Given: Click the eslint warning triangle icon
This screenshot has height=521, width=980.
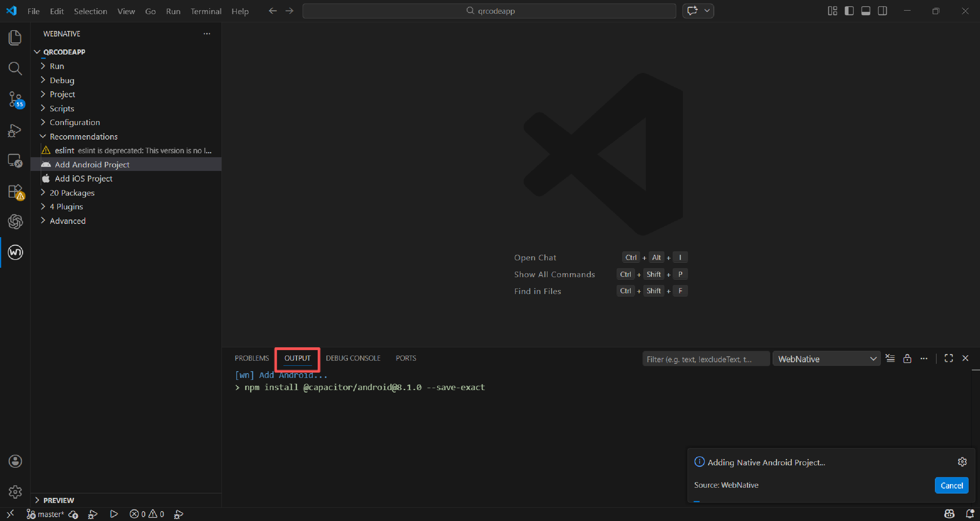Looking at the screenshot, I should (46, 150).
